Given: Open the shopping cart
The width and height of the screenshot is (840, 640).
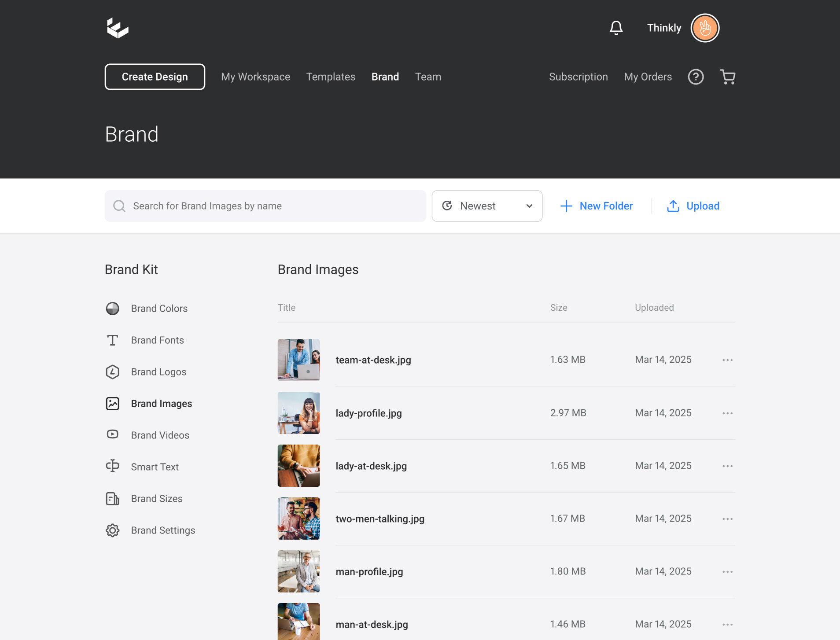Looking at the screenshot, I should click(x=727, y=77).
